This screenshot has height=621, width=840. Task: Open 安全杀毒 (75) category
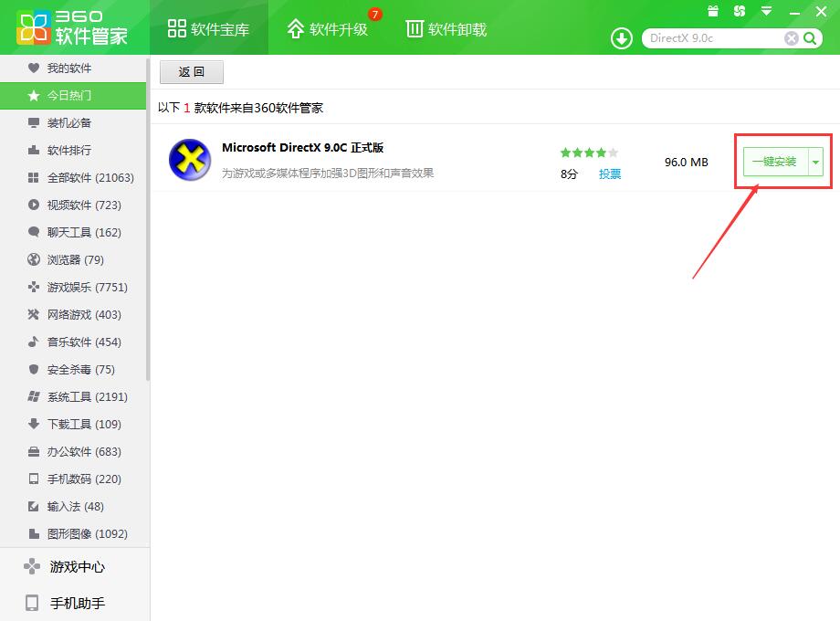coord(73,370)
